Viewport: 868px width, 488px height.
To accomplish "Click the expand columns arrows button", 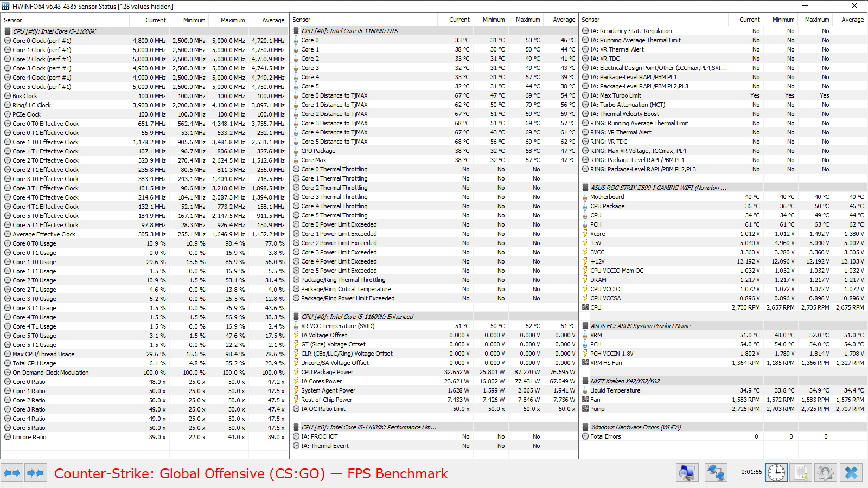I will pyautogui.click(x=12, y=473).
